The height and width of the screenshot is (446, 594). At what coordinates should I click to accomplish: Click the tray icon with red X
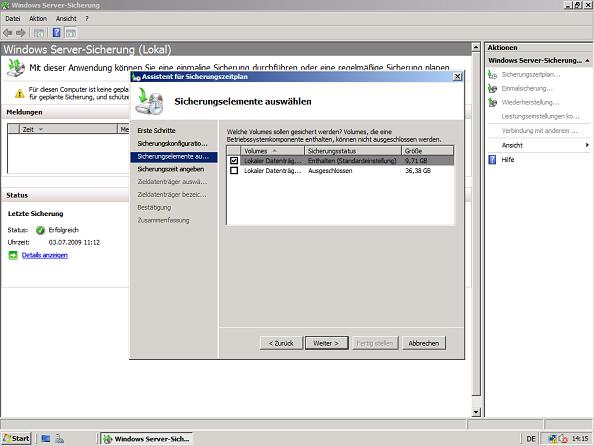563,439
